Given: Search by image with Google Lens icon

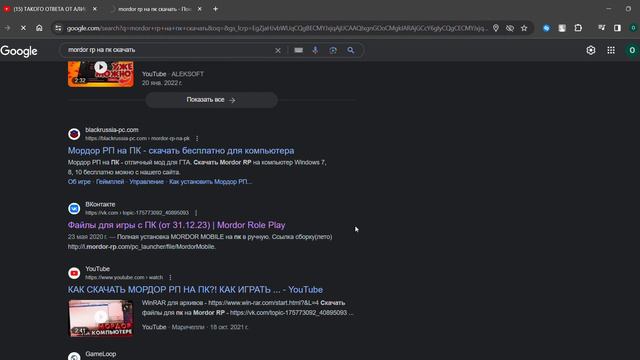Looking at the screenshot, I should coord(333,50).
